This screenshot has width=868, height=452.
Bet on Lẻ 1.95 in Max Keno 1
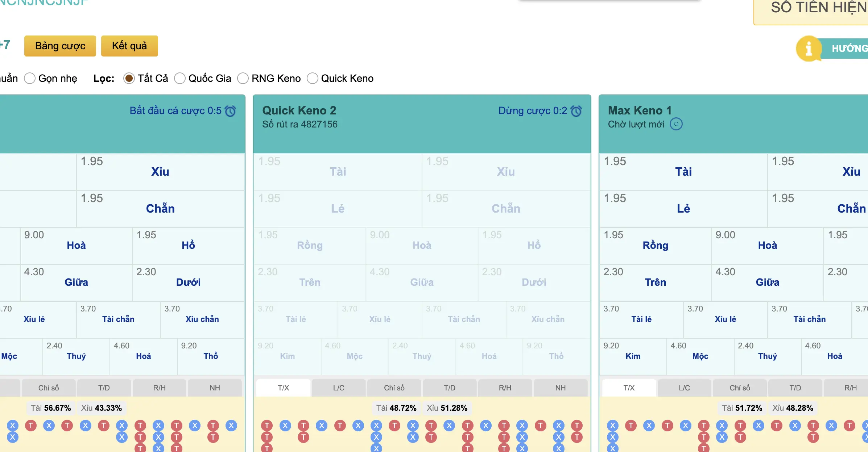coord(683,209)
